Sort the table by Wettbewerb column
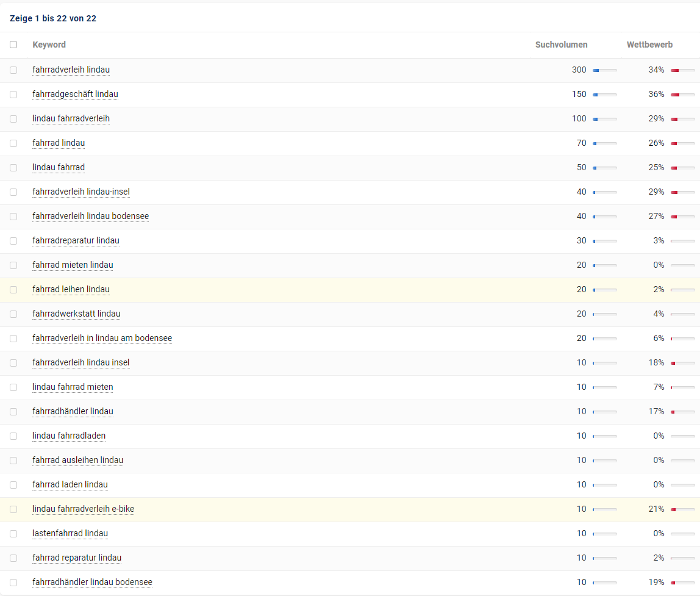The width and height of the screenshot is (700, 596). tap(649, 45)
